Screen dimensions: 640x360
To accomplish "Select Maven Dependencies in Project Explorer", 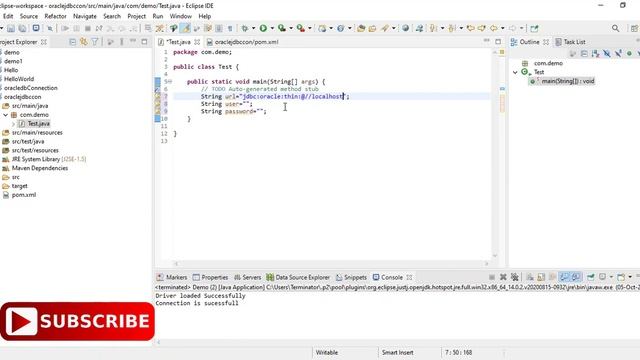I will click(40, 168).
